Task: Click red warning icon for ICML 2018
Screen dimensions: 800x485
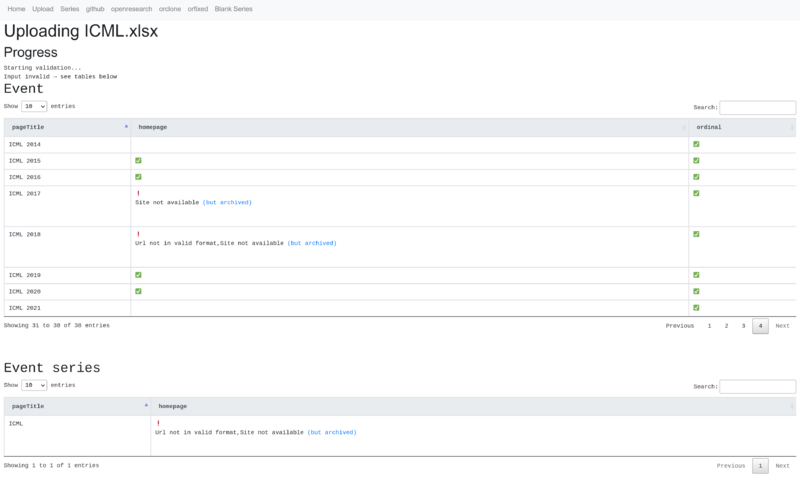Action: pyautogui.click(x=138, y=234)
